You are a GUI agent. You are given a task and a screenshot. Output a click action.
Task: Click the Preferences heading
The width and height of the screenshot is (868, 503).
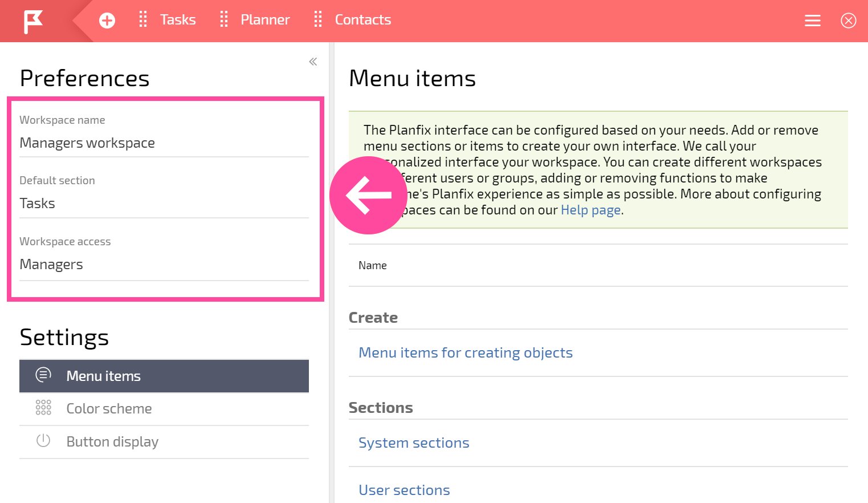click(x=84, y=78)
